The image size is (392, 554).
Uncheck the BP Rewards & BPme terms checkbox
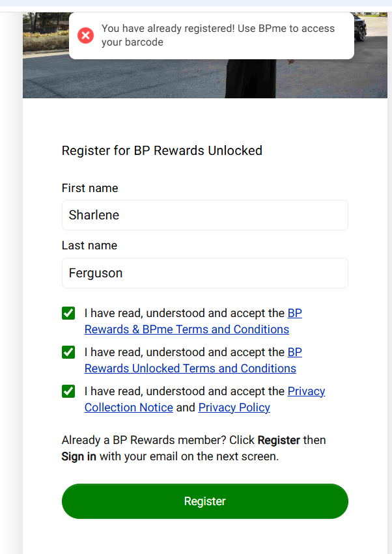pos(68,313)
